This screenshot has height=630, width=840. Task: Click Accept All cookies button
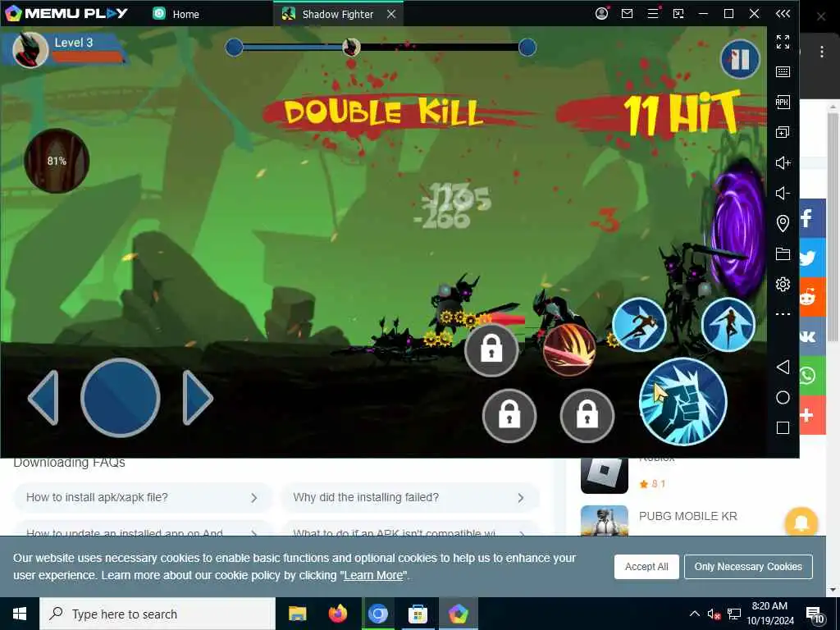pyautogui.click(x=646, y=567)
